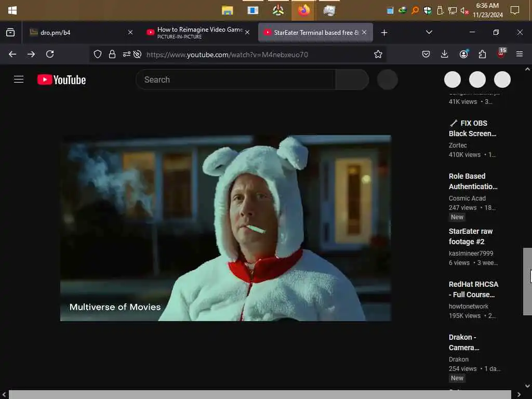This screenshot has height=399, width=532.
Task: Click the YouTube search submit button
Action: point(352,79)
